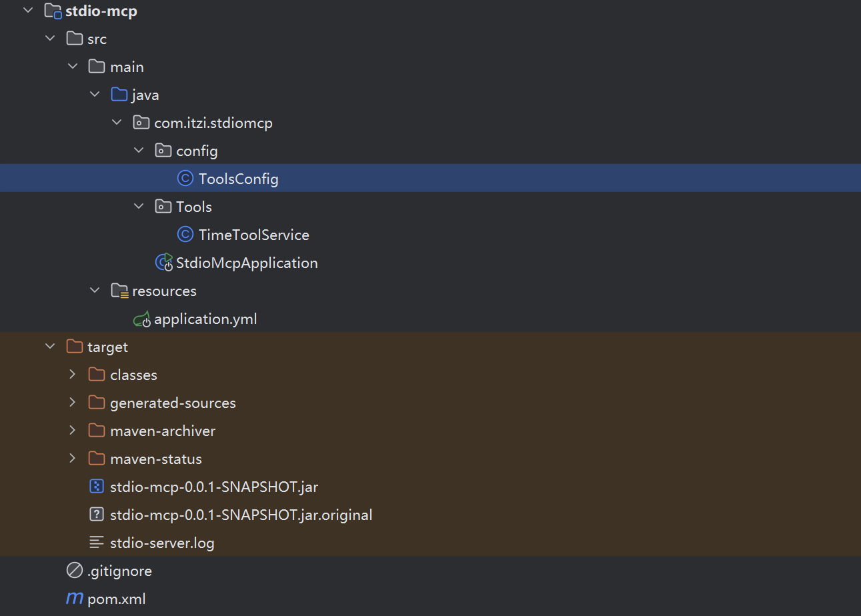
Task: Click the stdio-mcp module folder icon
Action: click(53, 11)
